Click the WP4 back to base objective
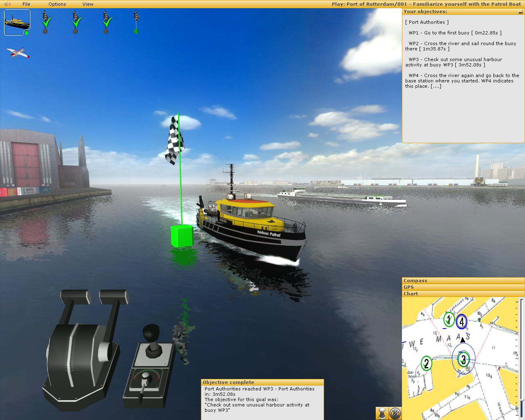This screenshot has width=525, height=420. (x=462, y=81)
